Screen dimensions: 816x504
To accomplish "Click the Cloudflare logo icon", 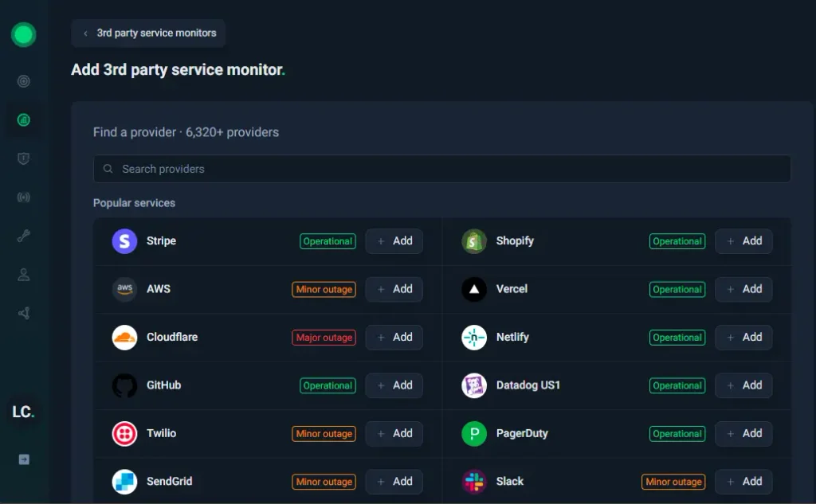I will [124, 338].
